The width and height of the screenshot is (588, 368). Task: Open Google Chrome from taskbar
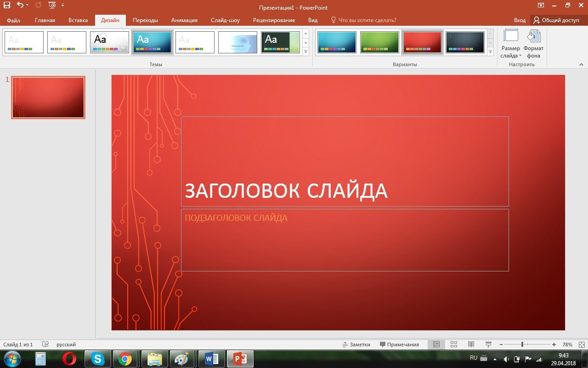coord(125,359)
